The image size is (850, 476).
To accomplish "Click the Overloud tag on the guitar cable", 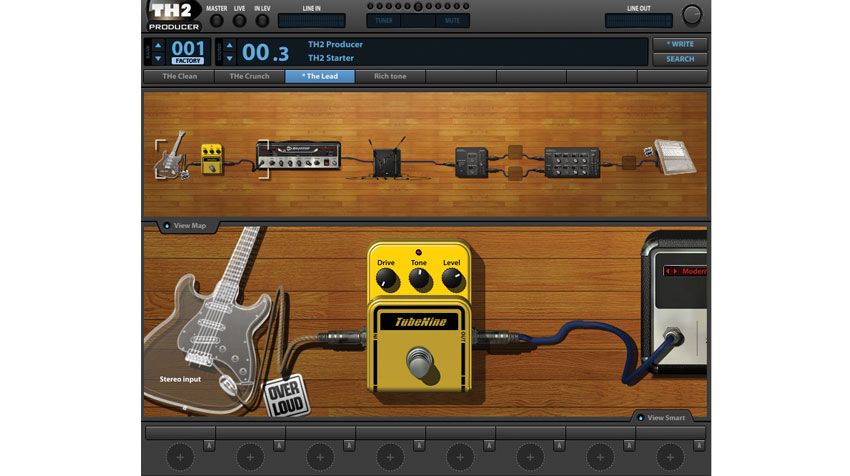I will (x=286, y=396).
